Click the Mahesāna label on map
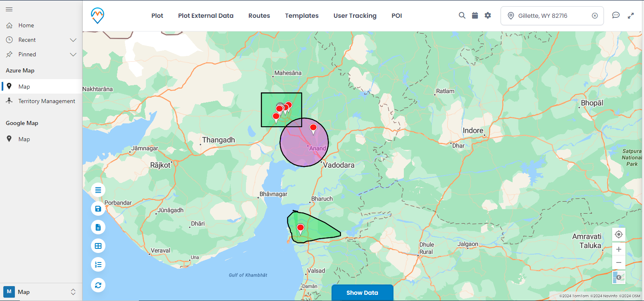Image resolution: width=644 pixels, height=301 pixels. click(288, 73)
